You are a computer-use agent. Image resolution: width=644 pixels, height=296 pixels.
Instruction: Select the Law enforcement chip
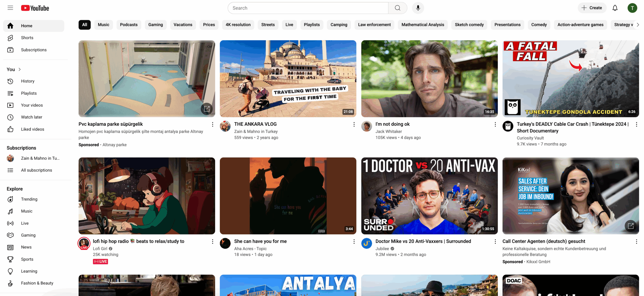[x=374, y=25]
